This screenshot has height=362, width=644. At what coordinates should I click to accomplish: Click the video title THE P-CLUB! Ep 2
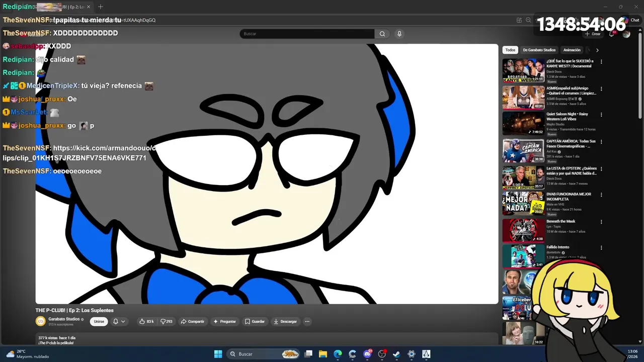[x=74, y=310]
